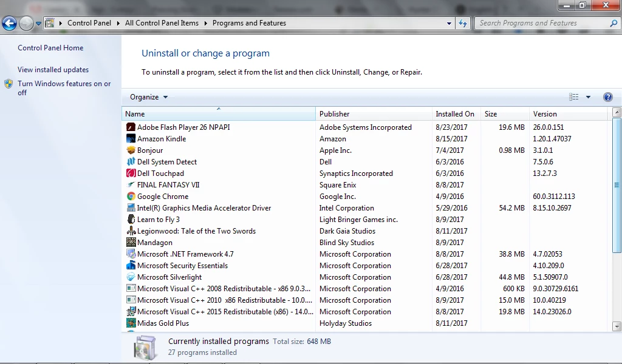Sort by the Publisher column header
The width and height of the screenshot is (622, 364).
point(374,113)
